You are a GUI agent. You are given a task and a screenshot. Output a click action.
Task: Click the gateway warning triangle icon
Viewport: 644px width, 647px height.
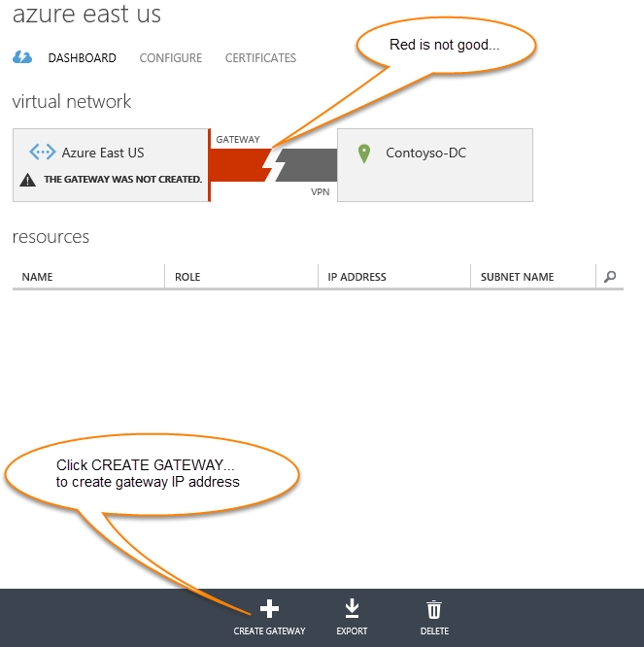[27, 180]
